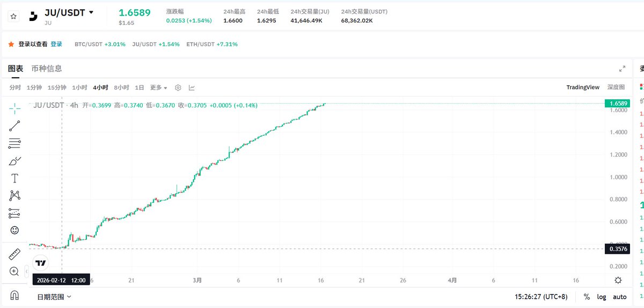Image resolution: width=644 pixels, height=308 pixels.
Task: Switch to the 币种信息 tab
Action: coord(47,69)
